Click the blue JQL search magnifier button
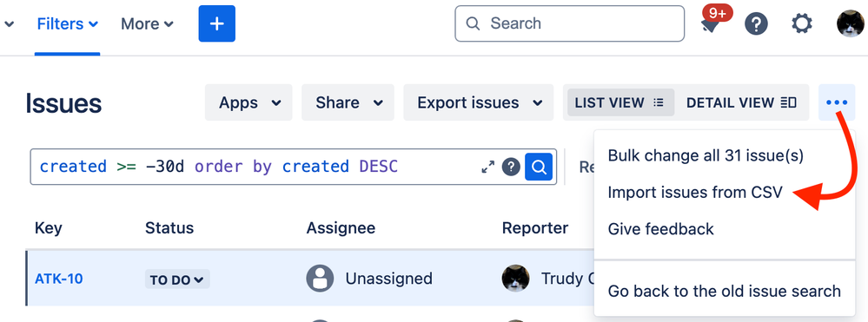 coord(539,167)
